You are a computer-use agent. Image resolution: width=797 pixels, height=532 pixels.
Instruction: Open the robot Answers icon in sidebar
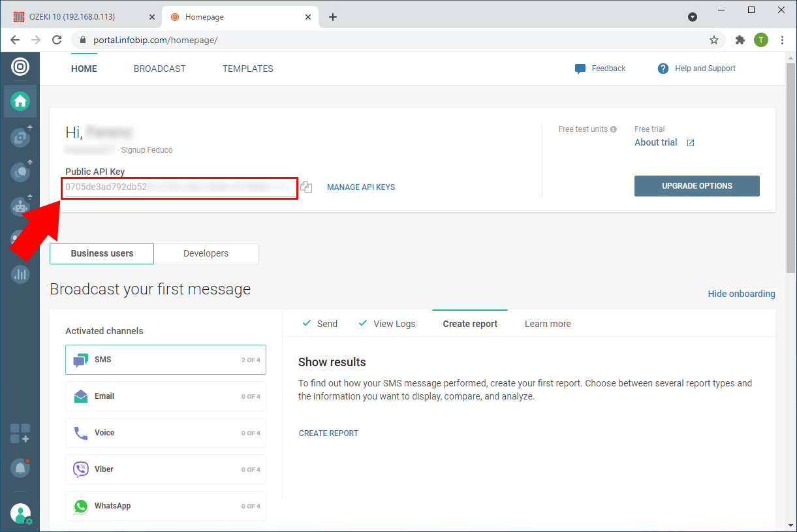point(20,207)
